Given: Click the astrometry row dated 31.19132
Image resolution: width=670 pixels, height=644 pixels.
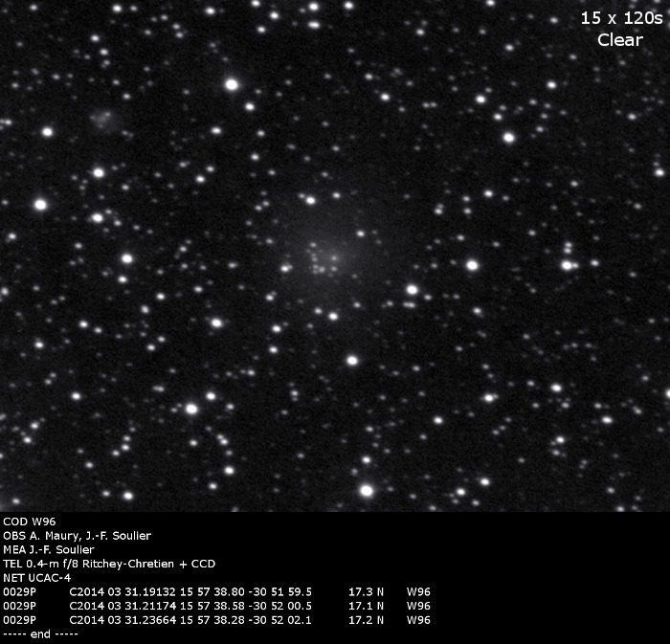Looking at the screenshot, I should pyautogui.click(x=216, y=592).
